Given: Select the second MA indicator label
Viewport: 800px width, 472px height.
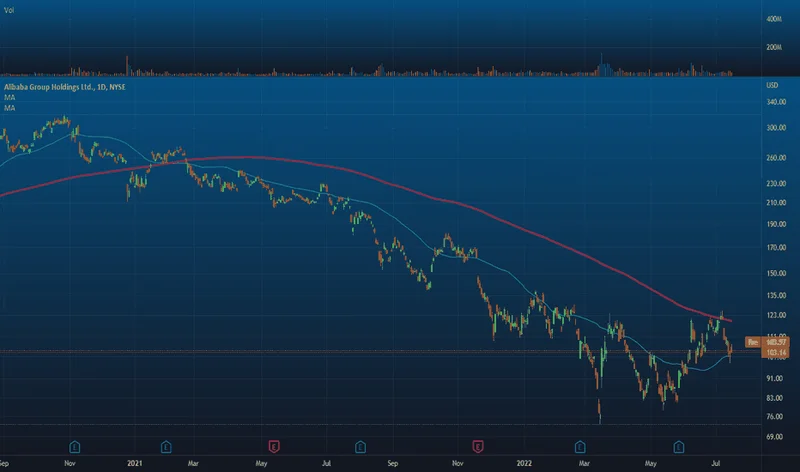Looking at the screenshot, I should pyautogui.click(x=9, y=108).
